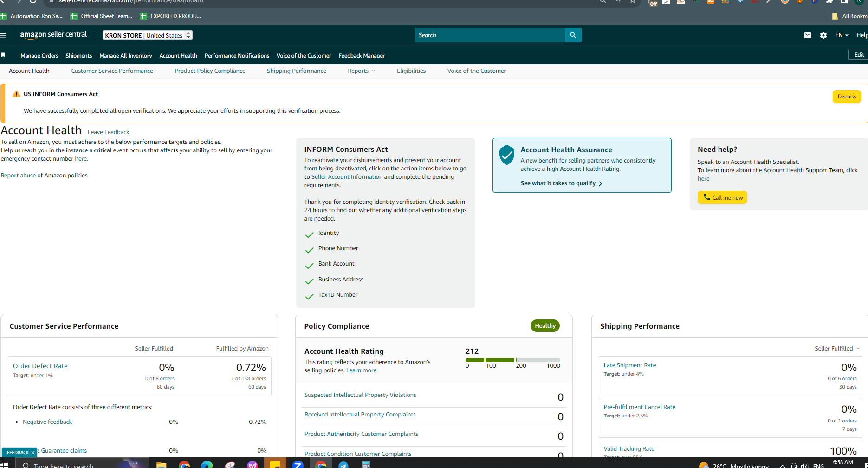Click See what it takes to qualify
This screenshot has height=468, width=868.
click(561, 183)
